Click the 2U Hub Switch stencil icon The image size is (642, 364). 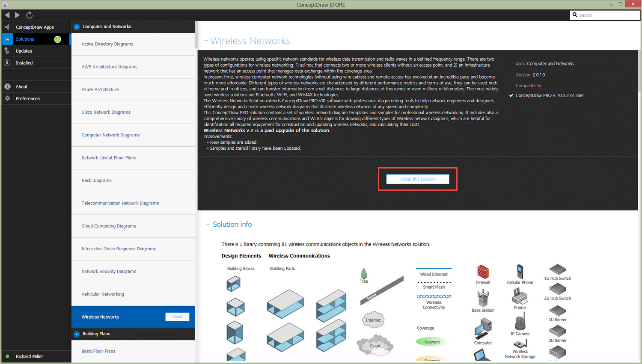(x=558, y=289)
